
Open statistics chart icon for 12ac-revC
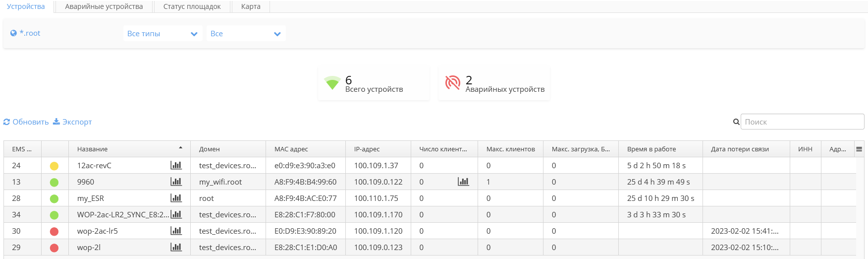tap(176, 165)
